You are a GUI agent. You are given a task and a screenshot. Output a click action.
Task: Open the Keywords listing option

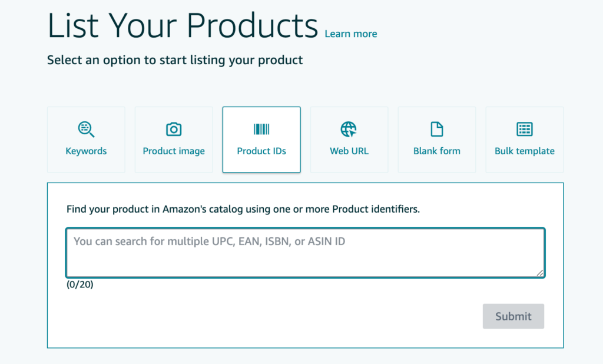(x=86, y=140)
